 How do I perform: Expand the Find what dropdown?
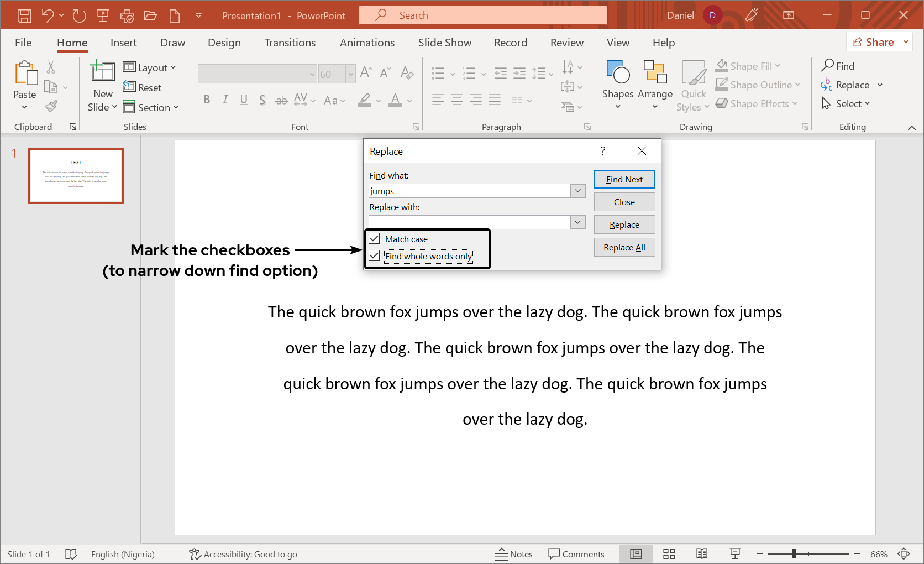(577, 191)
